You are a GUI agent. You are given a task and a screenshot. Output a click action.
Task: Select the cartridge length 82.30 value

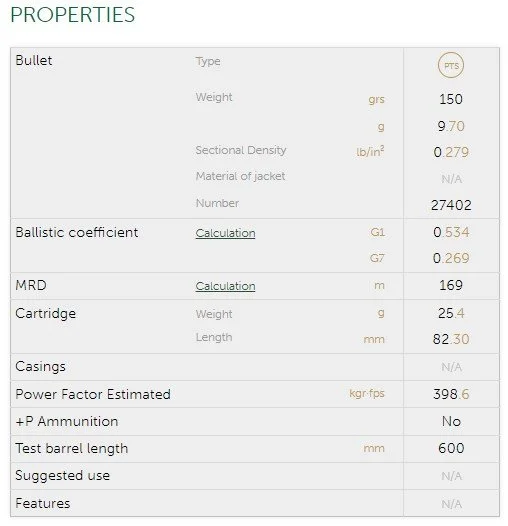tap(451, 339)
